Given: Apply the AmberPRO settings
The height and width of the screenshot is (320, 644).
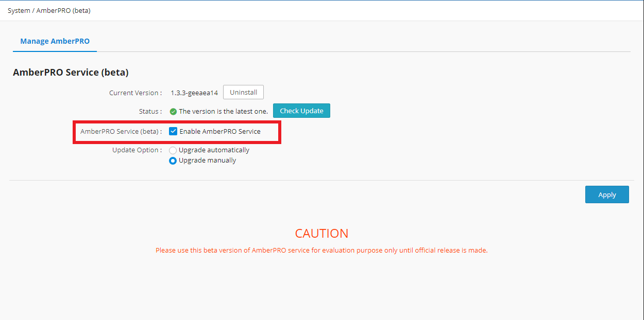Looking at the screenshot, I should pyautogui.click(x=607, y=194).
